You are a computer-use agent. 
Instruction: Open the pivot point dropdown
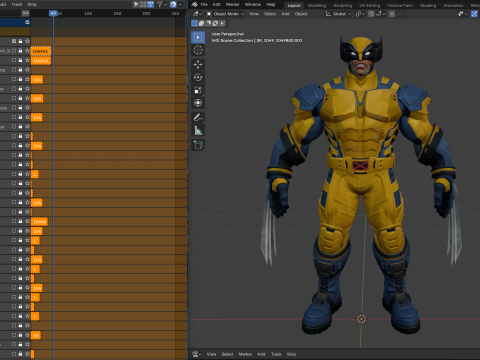point(360,14)
